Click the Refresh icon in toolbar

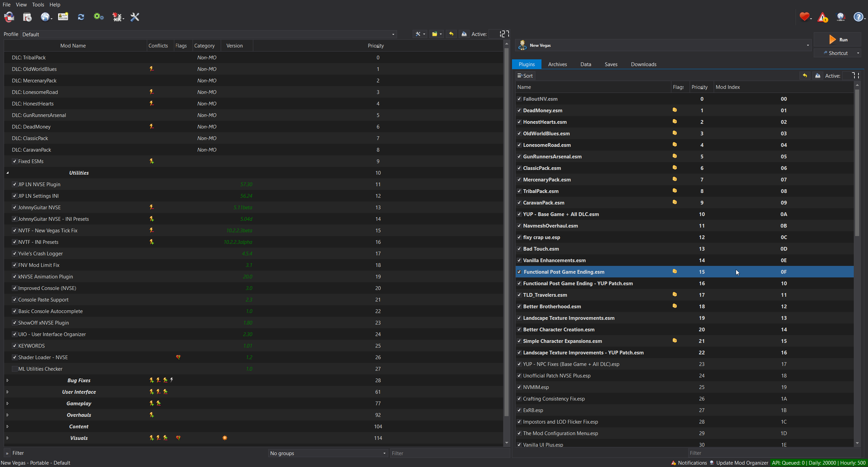[81, 17]
